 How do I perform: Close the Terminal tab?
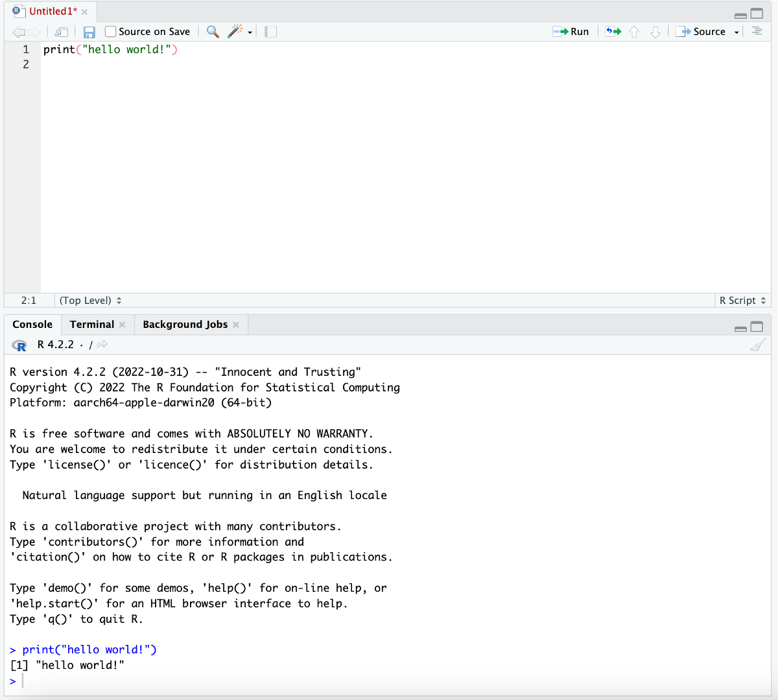tap(122, 325)
